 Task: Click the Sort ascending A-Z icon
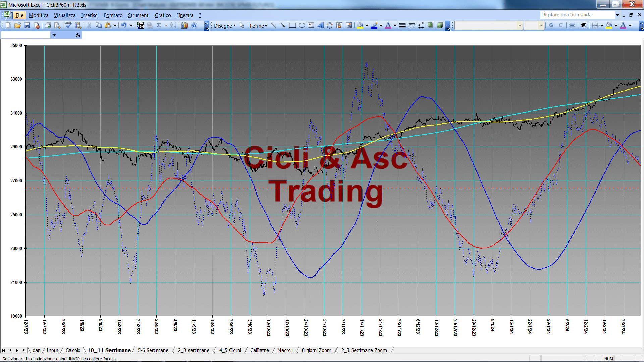click(173, 25)
